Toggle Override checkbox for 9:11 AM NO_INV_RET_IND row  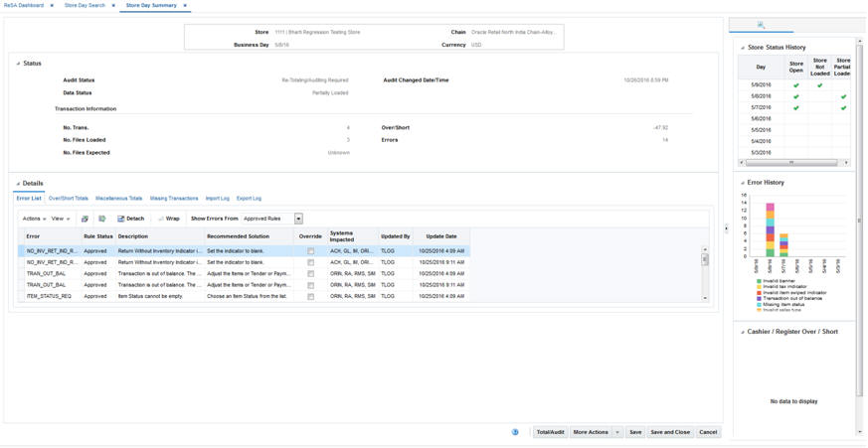click(310, 262)
